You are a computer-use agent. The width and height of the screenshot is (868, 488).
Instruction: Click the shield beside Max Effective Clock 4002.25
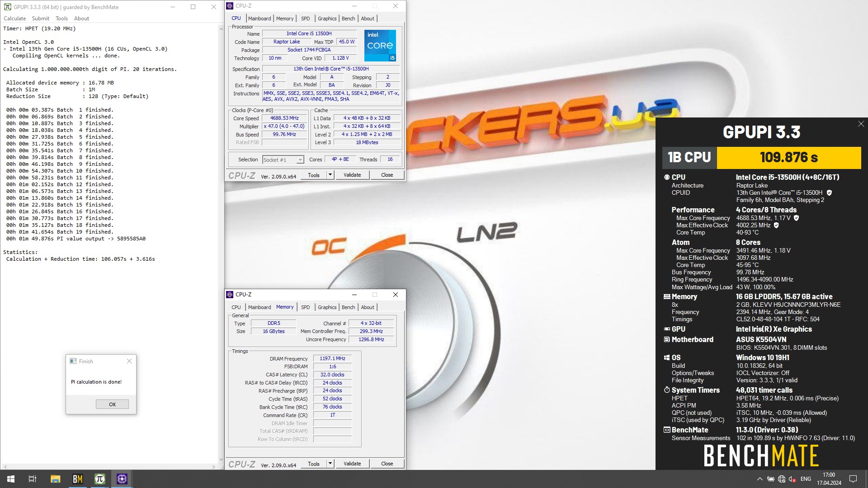(x=776, y=225)
